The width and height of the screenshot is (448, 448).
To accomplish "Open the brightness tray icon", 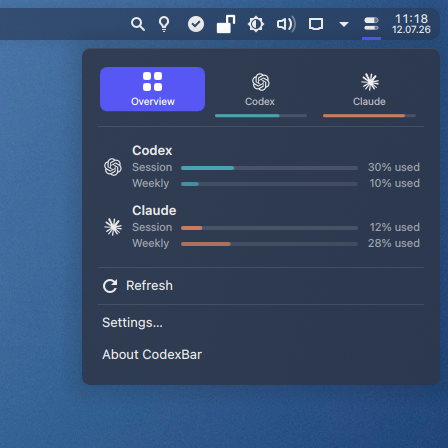I will (256, 24).
